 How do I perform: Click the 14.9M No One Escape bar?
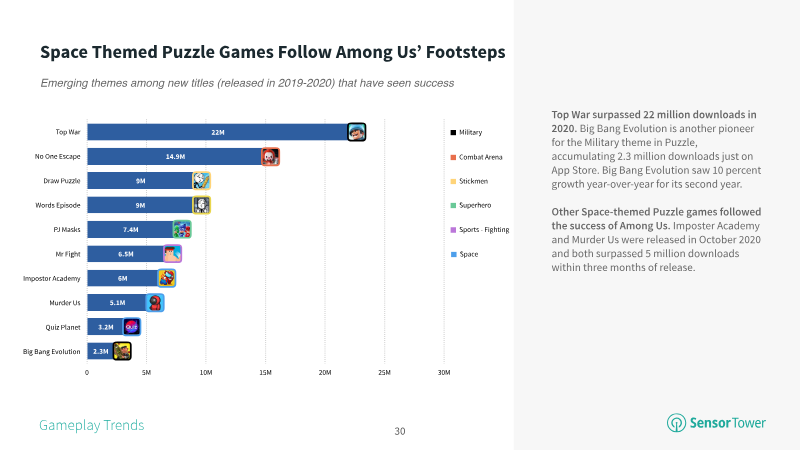tap(175, 157)
